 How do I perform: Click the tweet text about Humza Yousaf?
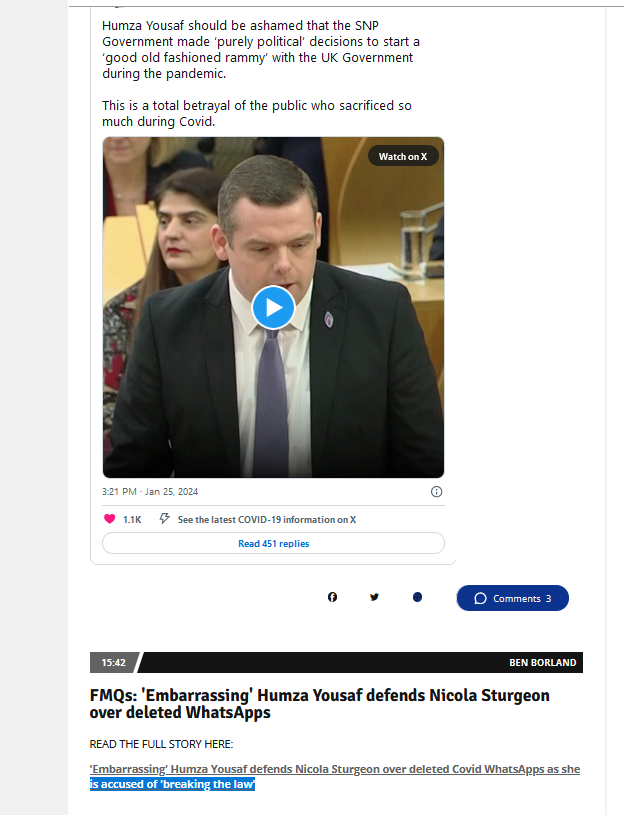tap(261, 73)
